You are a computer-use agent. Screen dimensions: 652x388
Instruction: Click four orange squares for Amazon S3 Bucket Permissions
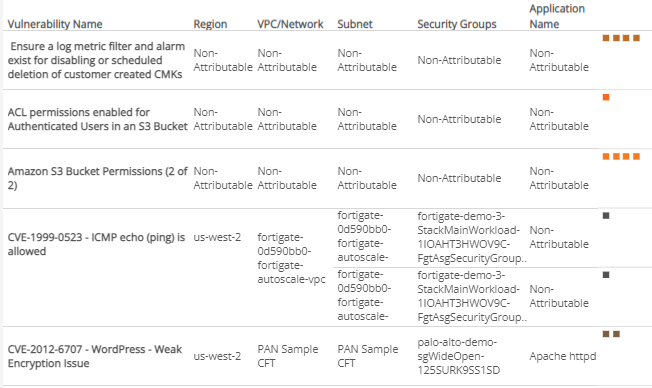coord(621,156)
